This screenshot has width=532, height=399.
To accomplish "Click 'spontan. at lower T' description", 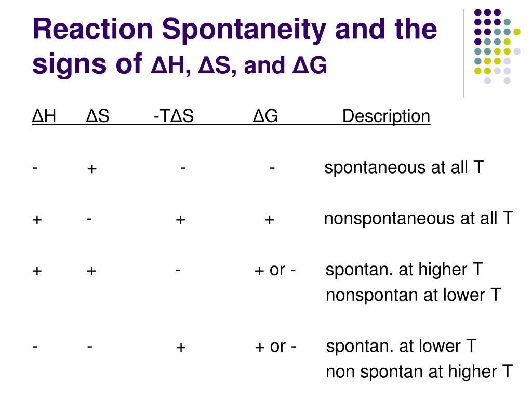I will click(402, 346).
